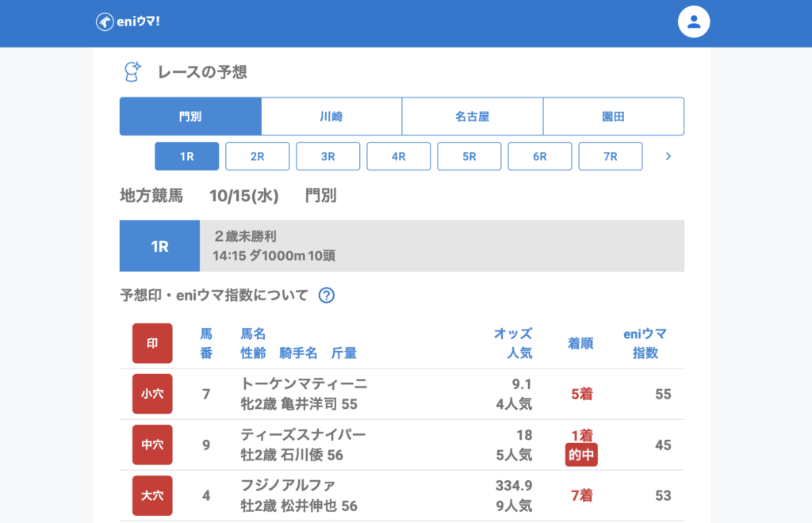The height and width of the screenshot is (523, 812).
Task: Select race 5R button
Action: 469,157
